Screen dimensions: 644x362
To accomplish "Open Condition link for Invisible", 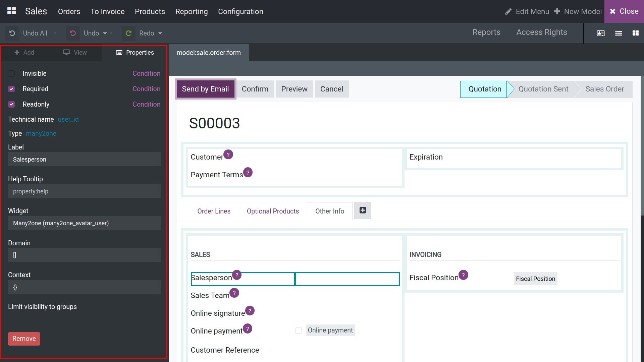I will coord(146,73).
